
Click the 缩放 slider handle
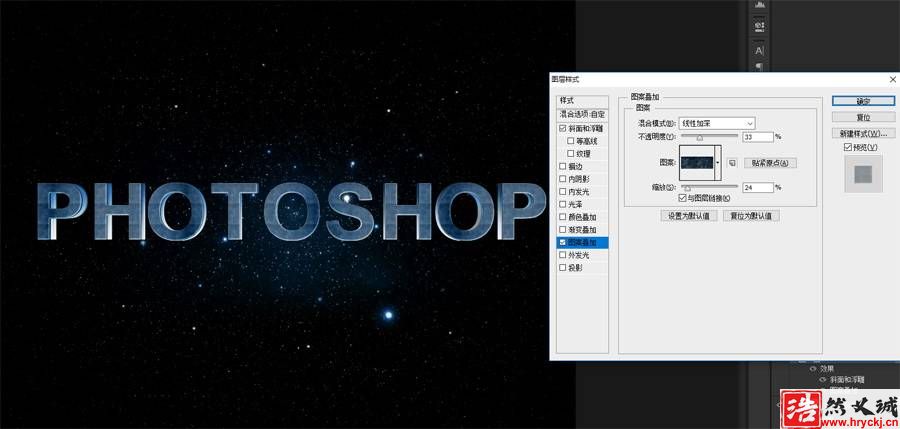pos(688,188)
